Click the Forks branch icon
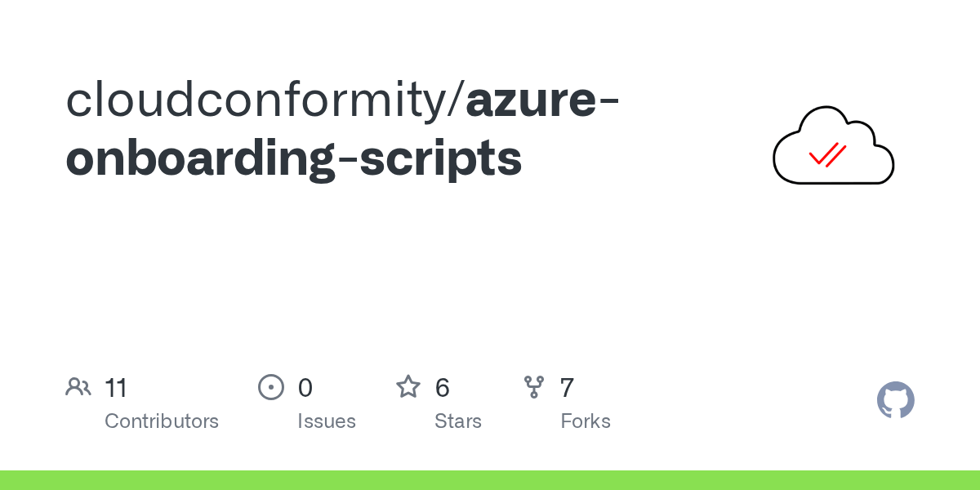980x490 pixels. pos(534,386)
